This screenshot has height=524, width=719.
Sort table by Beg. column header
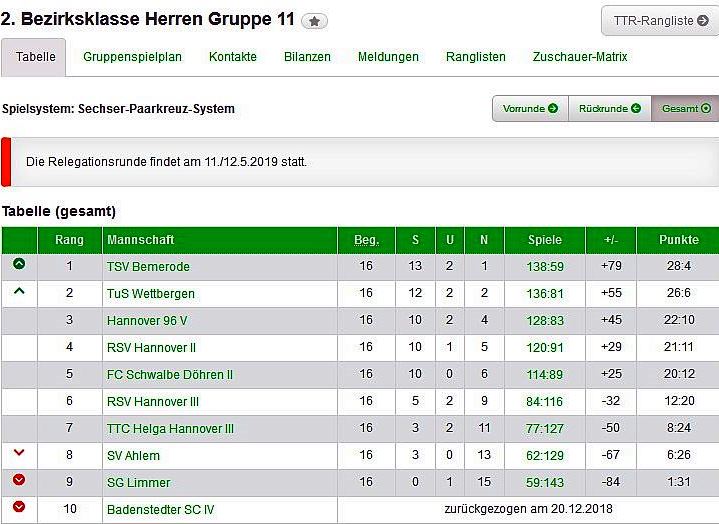click(366, 240)
